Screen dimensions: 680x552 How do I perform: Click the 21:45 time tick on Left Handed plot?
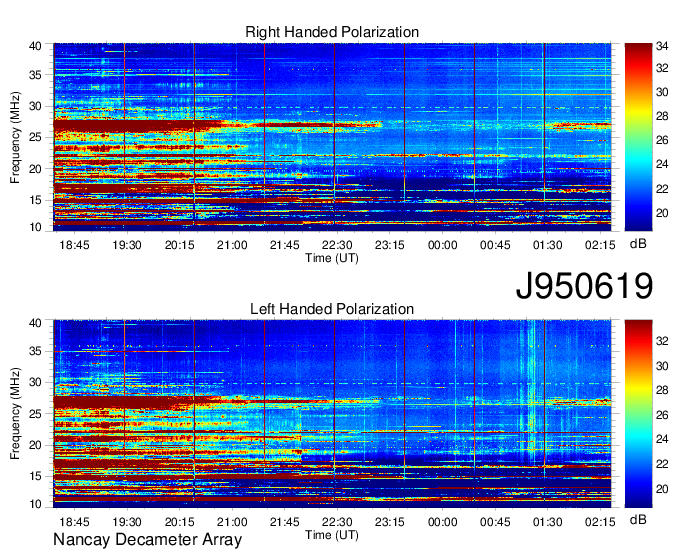(x=284, y=522)
